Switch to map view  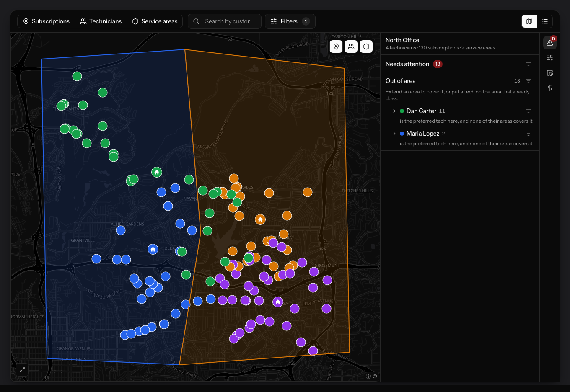click(529, 21)
